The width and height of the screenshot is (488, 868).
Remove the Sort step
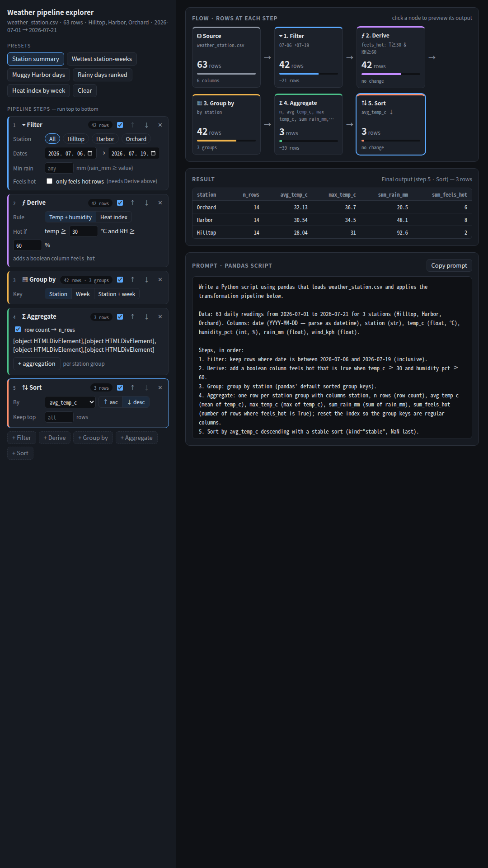(x=160, y=388)
